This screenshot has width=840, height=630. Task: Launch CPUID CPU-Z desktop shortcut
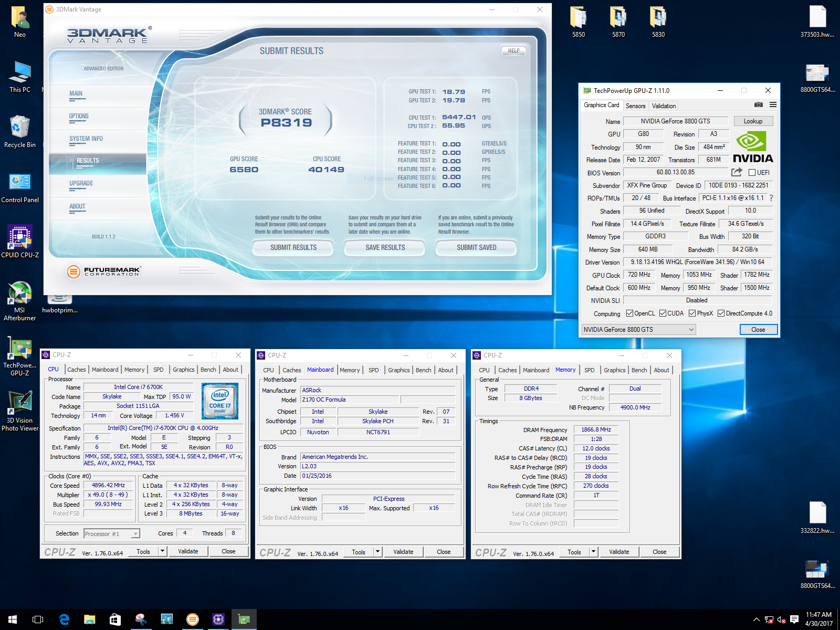[20, 241]
